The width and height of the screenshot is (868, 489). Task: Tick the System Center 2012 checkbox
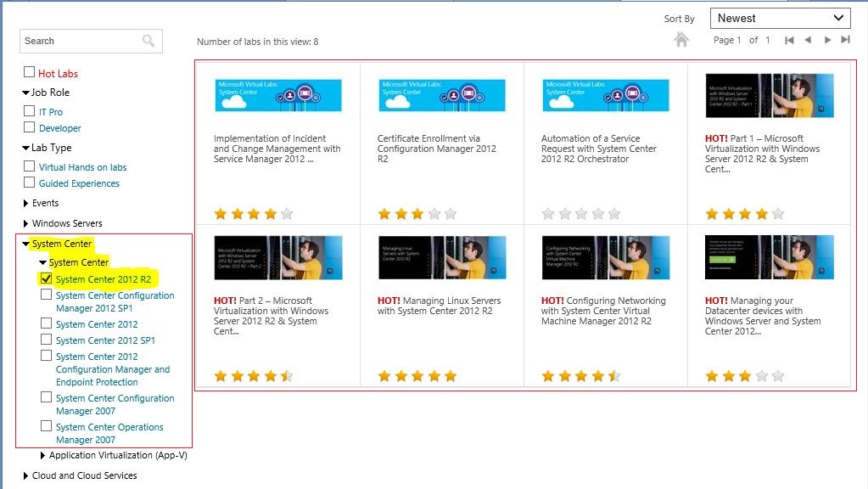coord(47,323)
